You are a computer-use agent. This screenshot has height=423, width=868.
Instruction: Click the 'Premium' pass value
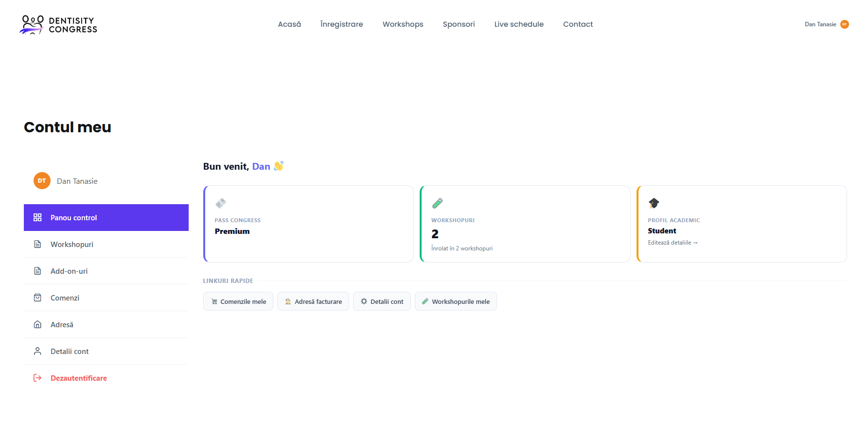pos(232,231)
